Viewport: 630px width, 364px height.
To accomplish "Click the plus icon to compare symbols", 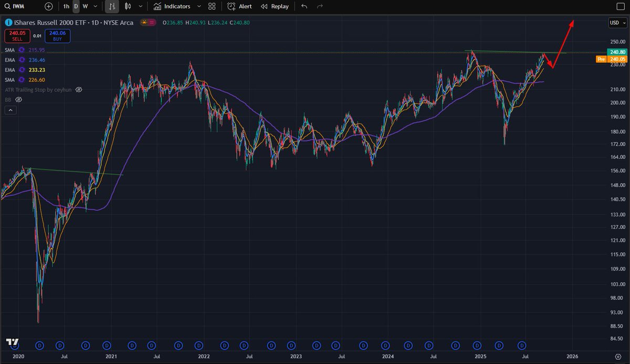I will (49, 6).
